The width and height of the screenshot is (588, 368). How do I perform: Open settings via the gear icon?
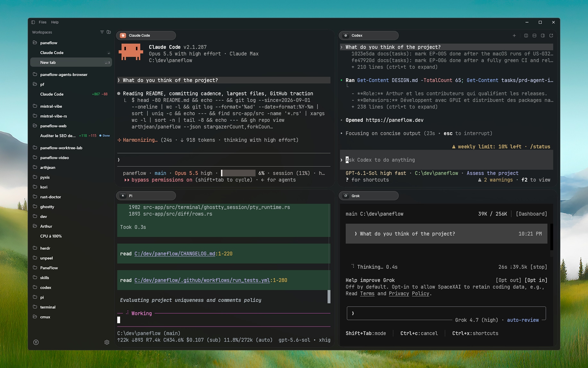coord(107,342)
